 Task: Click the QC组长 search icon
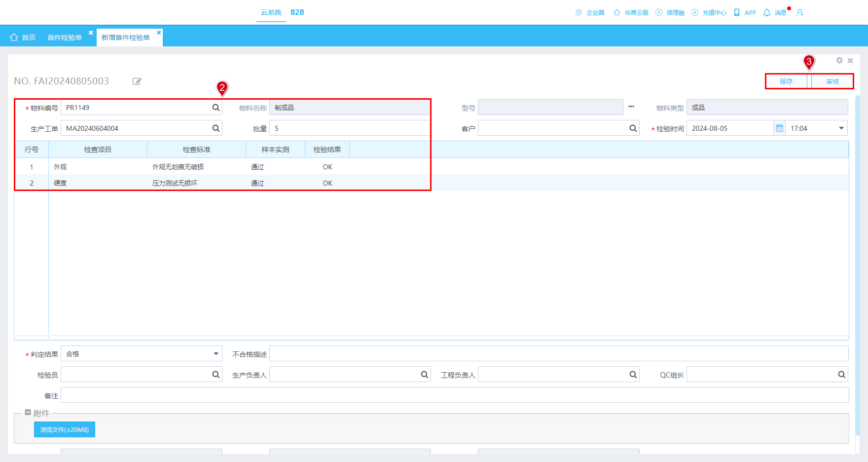tap(842, 375)
